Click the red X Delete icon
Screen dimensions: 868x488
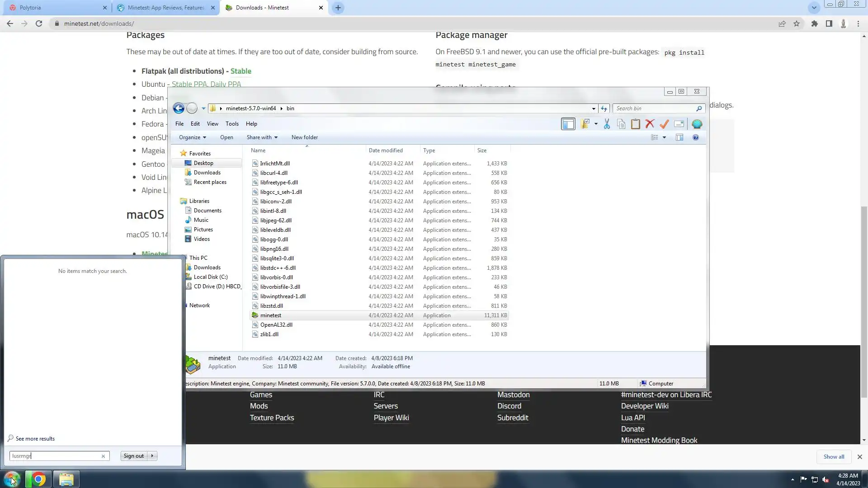click(x=650, y=124)
